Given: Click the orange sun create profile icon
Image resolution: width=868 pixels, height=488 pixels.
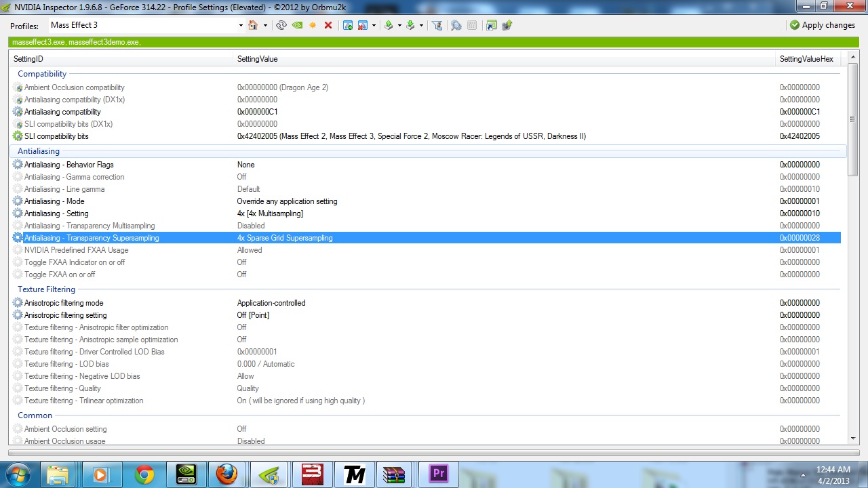Looking at the screenshot, I should click(x=313, y=25).
